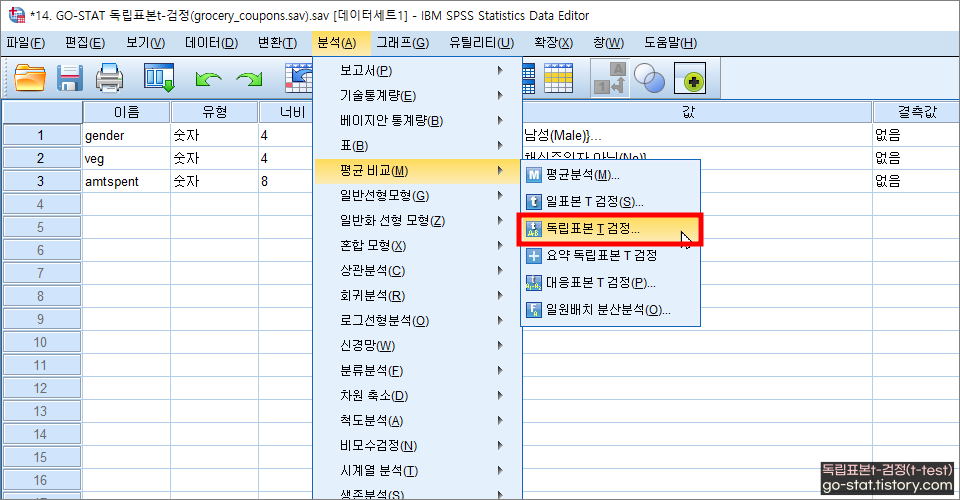Click the Value Labels toolbar icon
960x500 pixels.
[610, 78]
